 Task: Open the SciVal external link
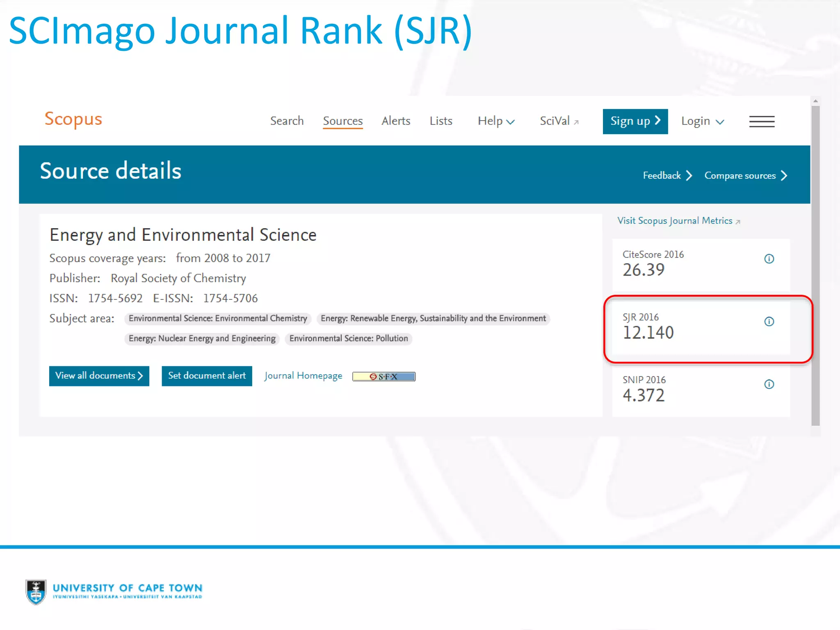[559, 121]
